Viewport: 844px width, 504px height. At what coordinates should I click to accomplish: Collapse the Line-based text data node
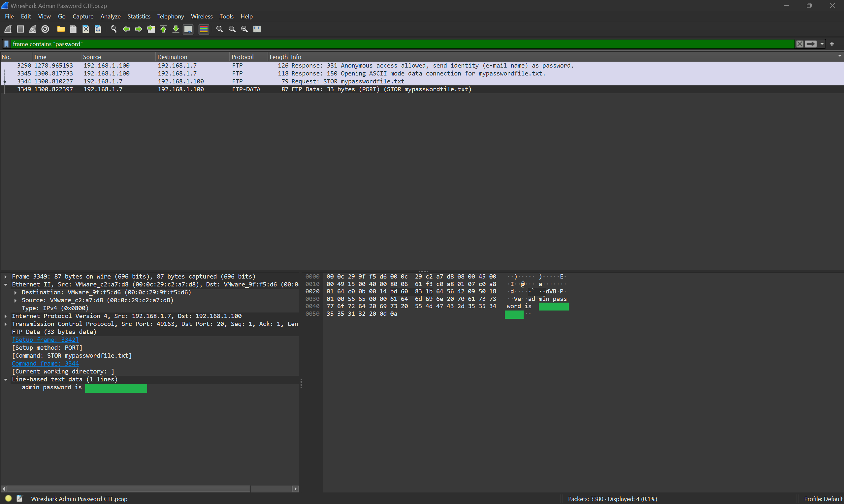(x=5, y=380)
